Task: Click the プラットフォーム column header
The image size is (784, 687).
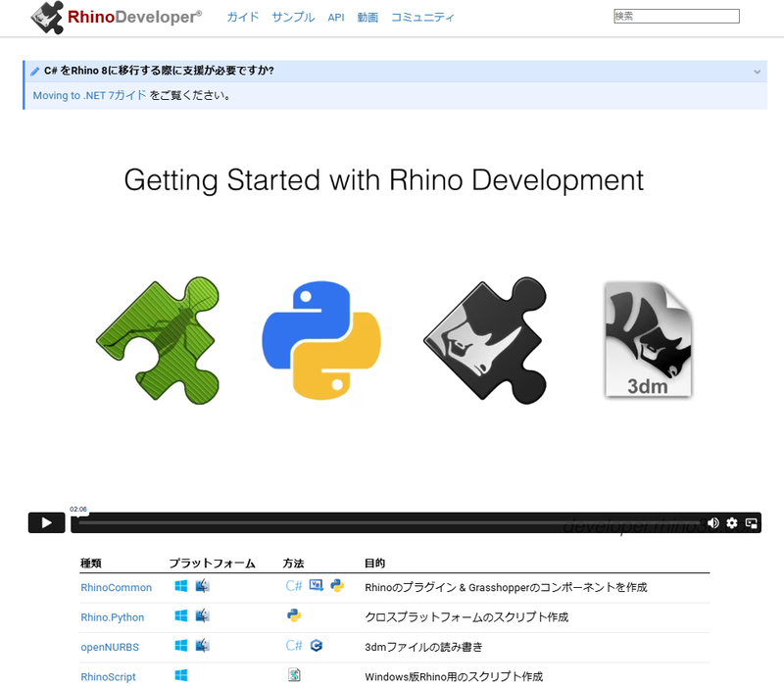Action: pyautogui.click(x=212, y=564)
